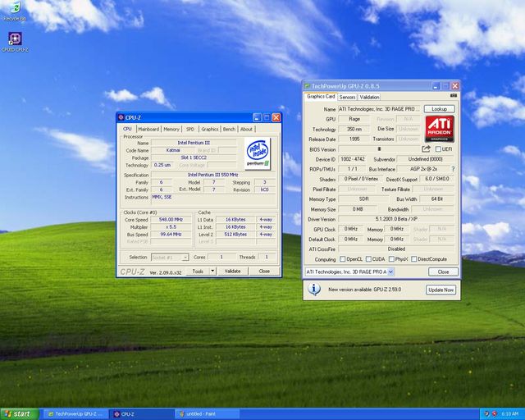This screenshot has height=420, width=525.
Task: Activate the CPU-Z taskbar button
Action: [x=141, y=414]
